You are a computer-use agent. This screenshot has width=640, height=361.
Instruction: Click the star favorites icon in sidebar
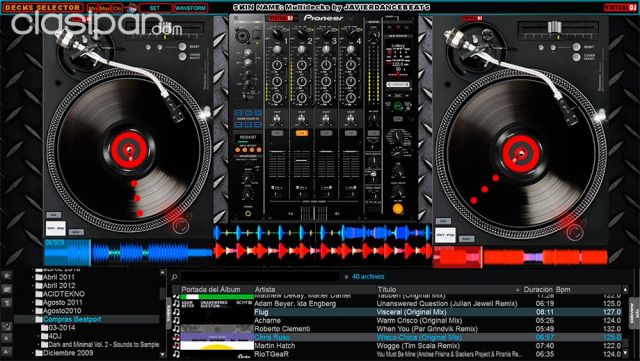pos(7,276)
